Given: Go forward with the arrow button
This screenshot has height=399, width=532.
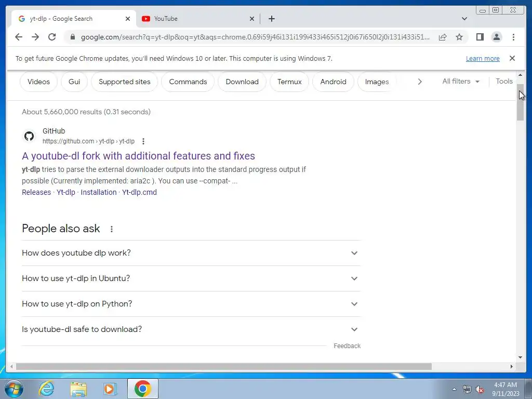Looking at the screenshot, I should click(x=35, y=37).
